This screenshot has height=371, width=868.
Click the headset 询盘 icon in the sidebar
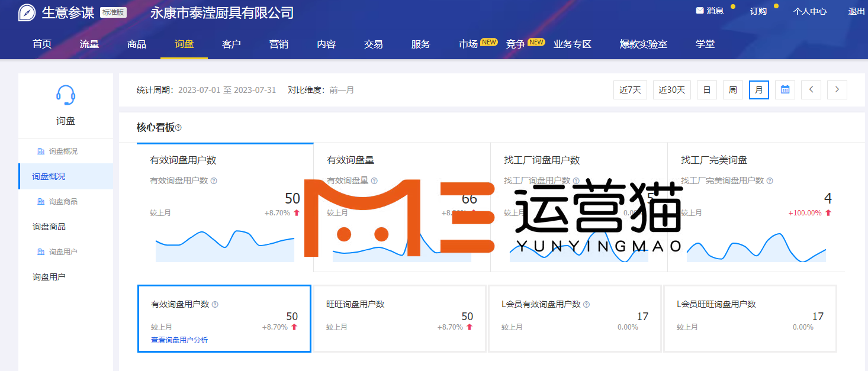coord(66,95)
